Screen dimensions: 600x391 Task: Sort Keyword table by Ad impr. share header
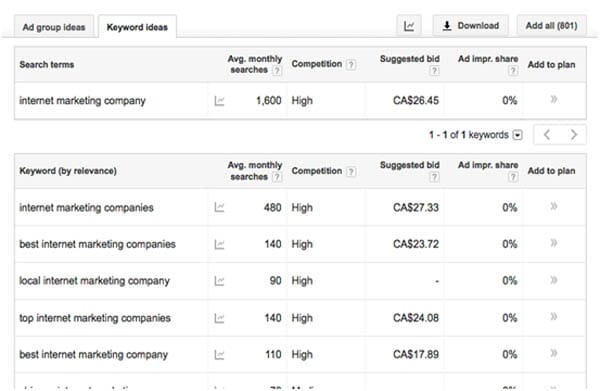point(488,165)
